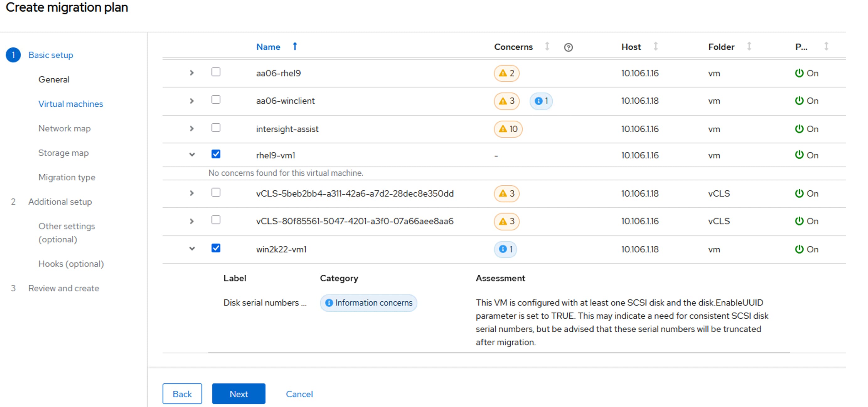Click the Concerns help question-mark icon

(568, 47)
